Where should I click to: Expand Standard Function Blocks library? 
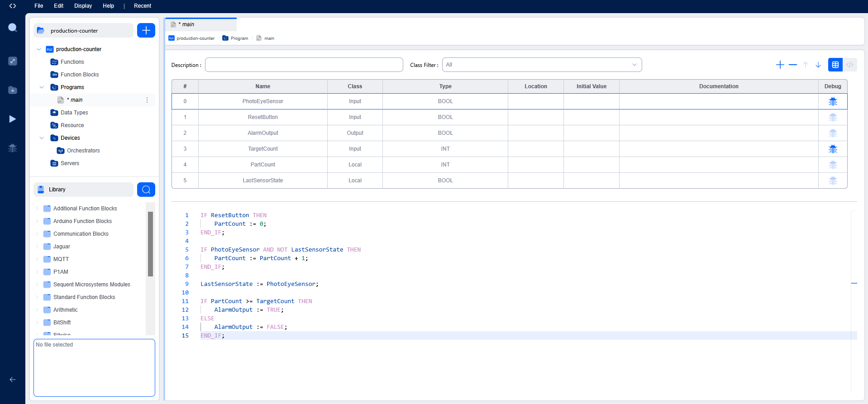[37, 297]
